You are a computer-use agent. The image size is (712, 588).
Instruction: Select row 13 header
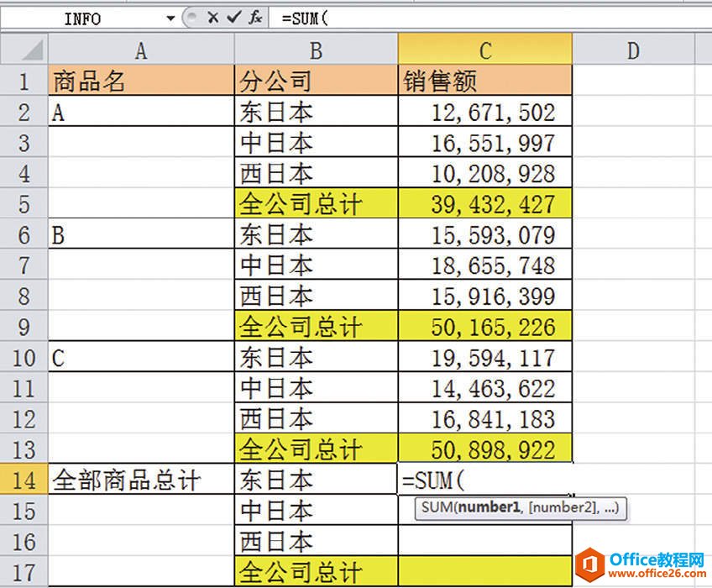(x=24, y=449)
